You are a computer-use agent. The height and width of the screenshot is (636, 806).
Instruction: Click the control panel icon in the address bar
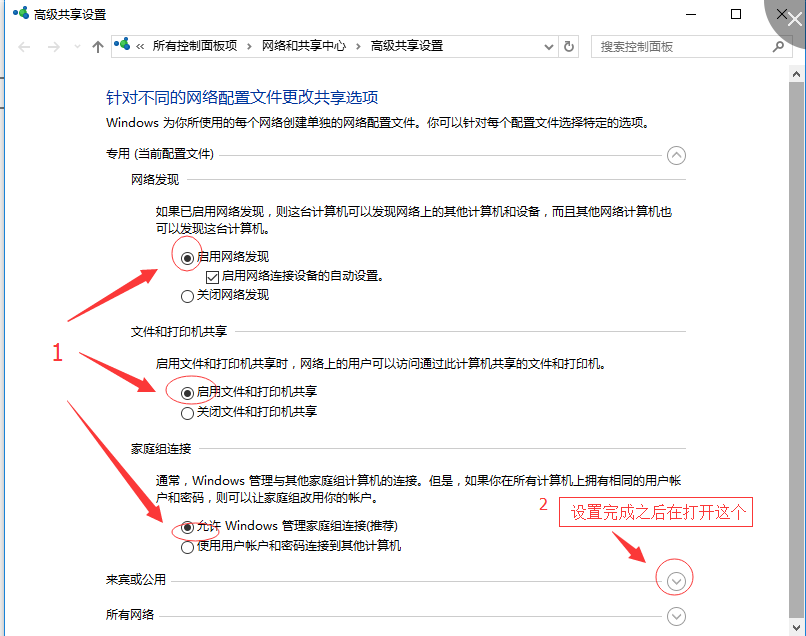pos(122,45)
